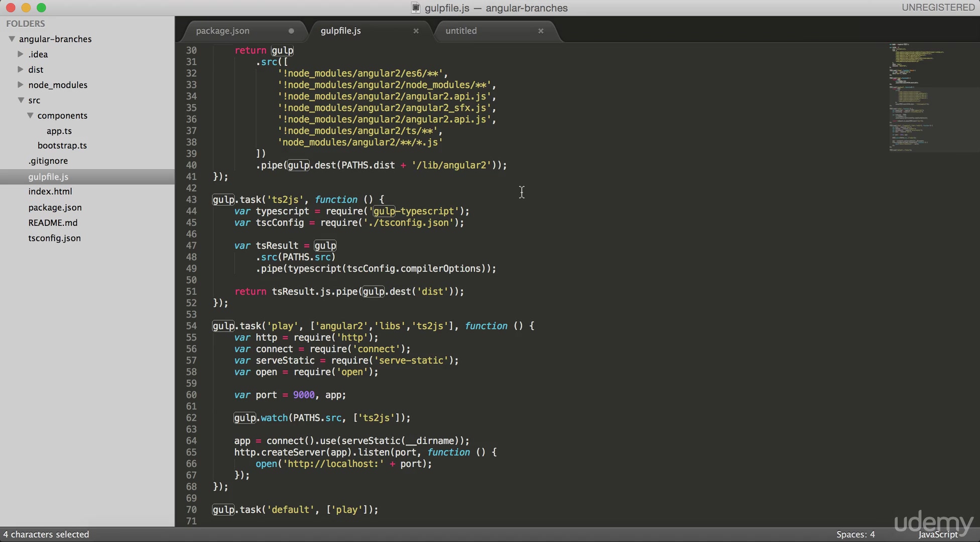Image resolution: width=980 pixels, height=542 pixels.
Task: Open JavaScript syntax selector in status bar
Action: click(938, 534)
